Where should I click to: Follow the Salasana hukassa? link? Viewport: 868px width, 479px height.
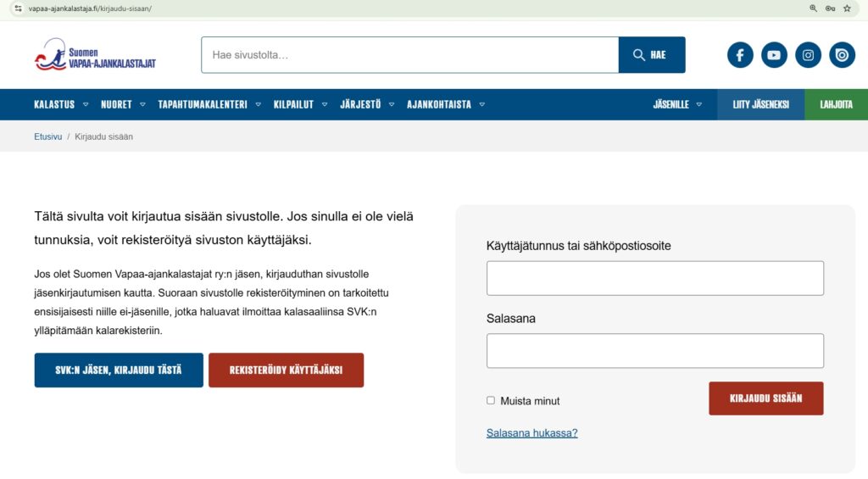pos(532,433)
